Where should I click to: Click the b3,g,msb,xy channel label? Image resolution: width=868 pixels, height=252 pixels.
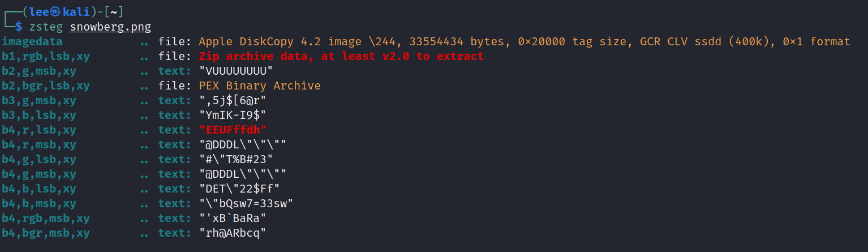point(39,100)
